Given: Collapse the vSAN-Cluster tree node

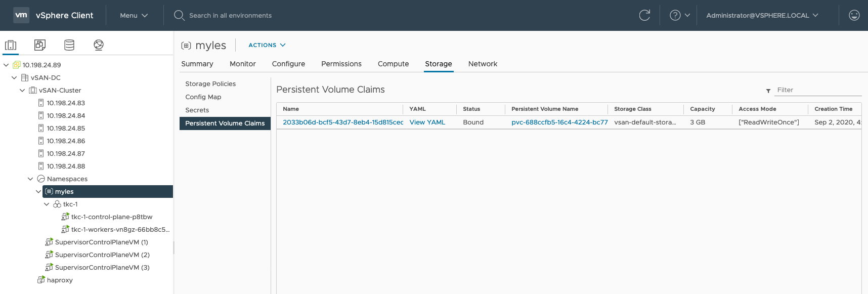Looking at the screenshot, I should pyautogui.click(x=22, y=90).
